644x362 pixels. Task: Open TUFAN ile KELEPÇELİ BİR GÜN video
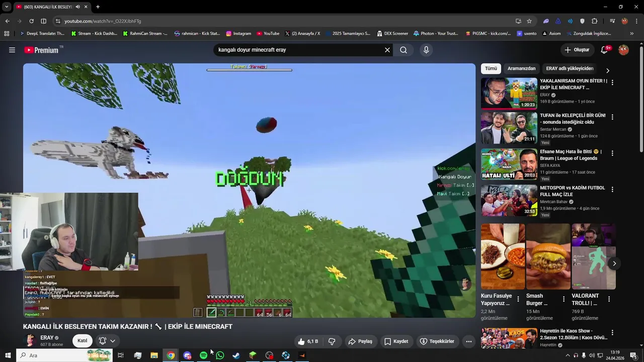[x=509, y=128]
